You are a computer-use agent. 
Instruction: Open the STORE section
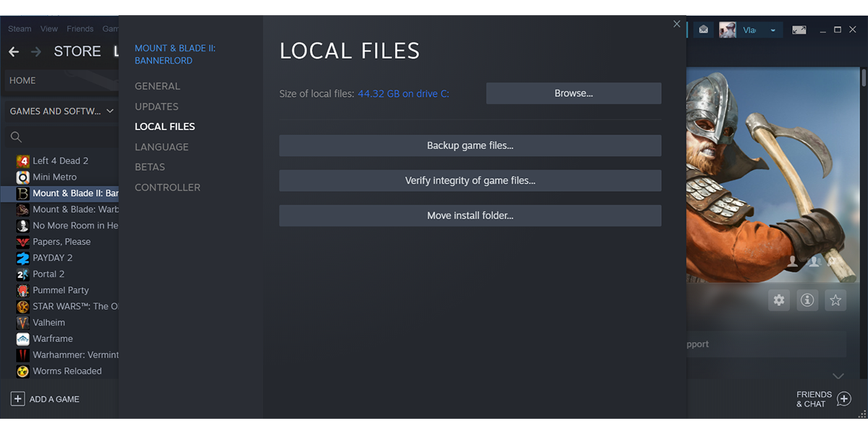coord(77,51)
